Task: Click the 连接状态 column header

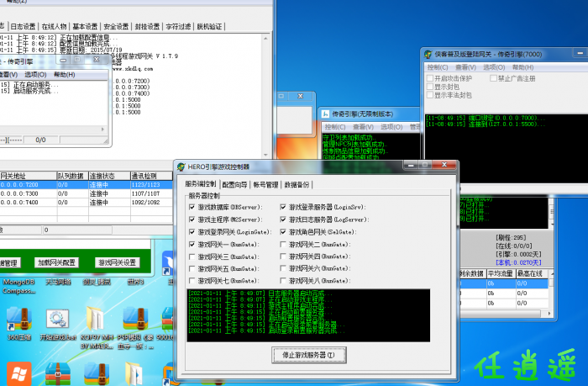Action: (109, 176)
